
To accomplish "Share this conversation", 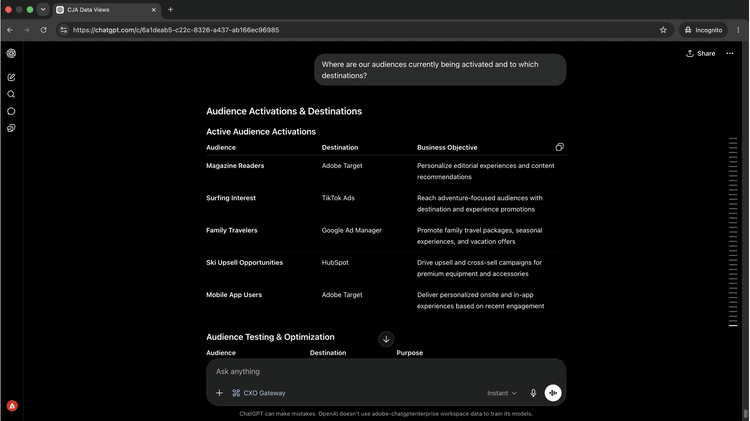I will (701, 54).
